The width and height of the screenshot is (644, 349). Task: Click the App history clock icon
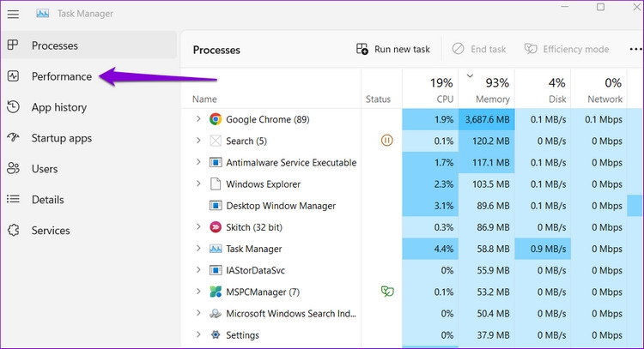(x=13, y=107)
